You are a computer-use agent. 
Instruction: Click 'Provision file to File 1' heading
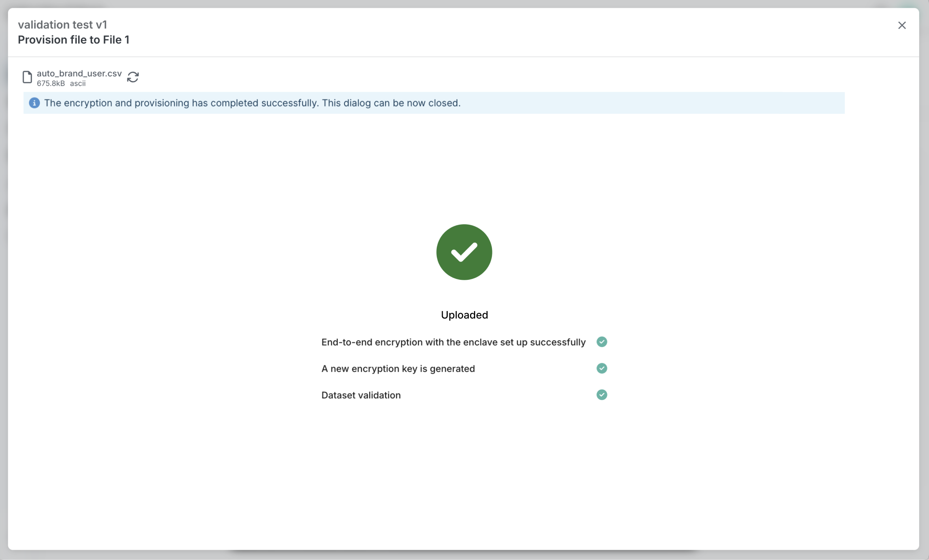pos(74,40)
